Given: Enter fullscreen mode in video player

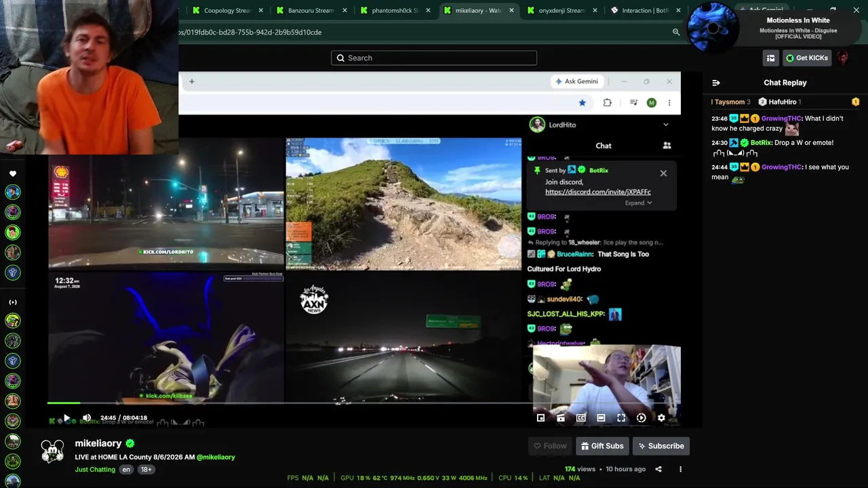Looking at the screenshot, I should click(621, 418).
